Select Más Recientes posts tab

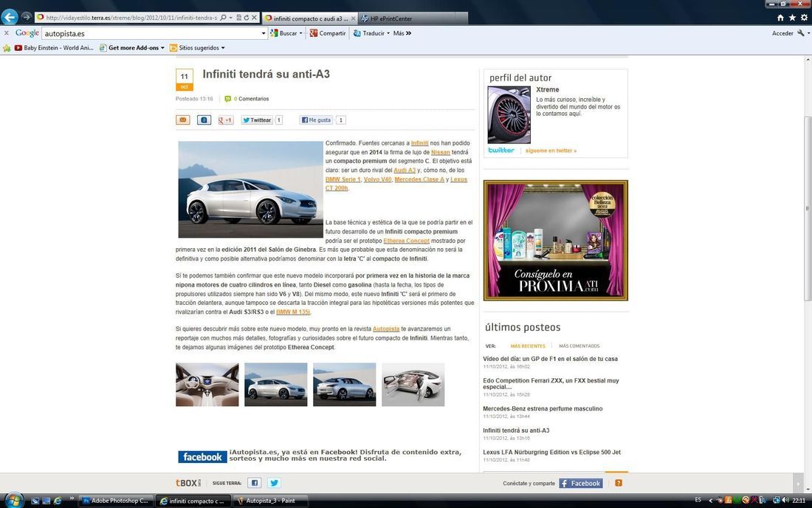[x=528, y=346]
